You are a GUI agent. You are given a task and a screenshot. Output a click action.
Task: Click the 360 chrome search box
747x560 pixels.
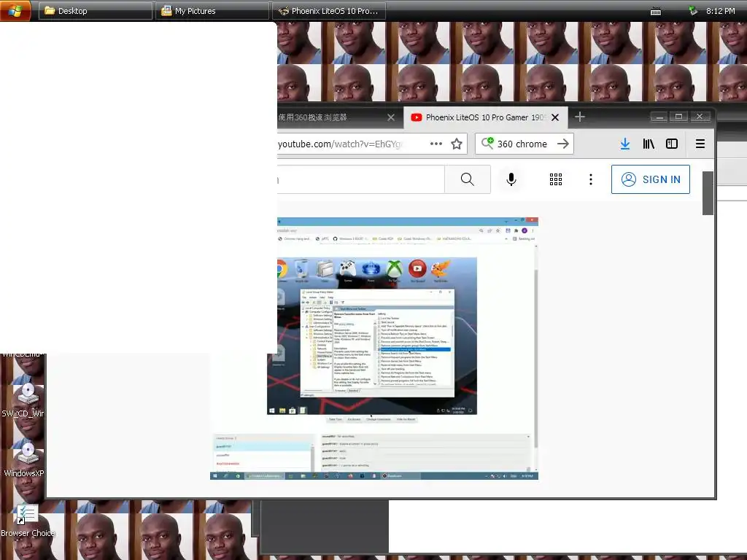pos(524,144)
